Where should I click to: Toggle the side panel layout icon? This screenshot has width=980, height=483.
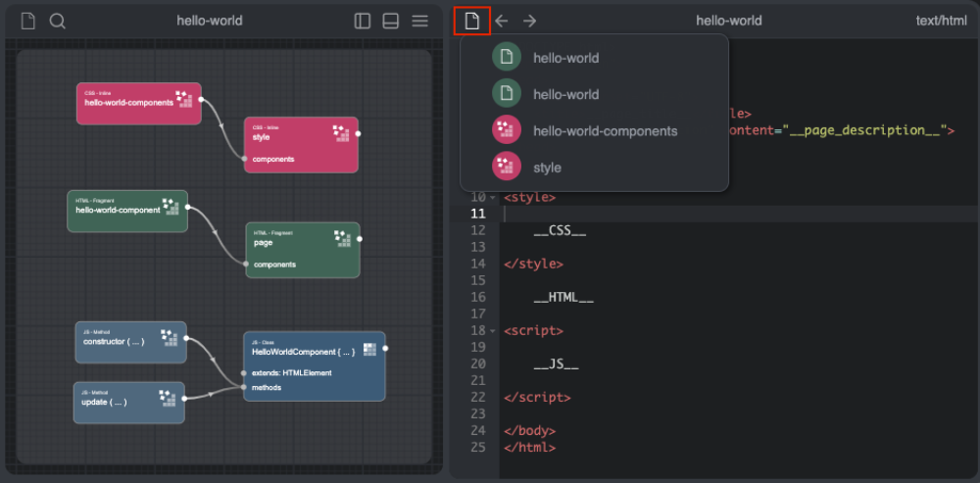363,21
